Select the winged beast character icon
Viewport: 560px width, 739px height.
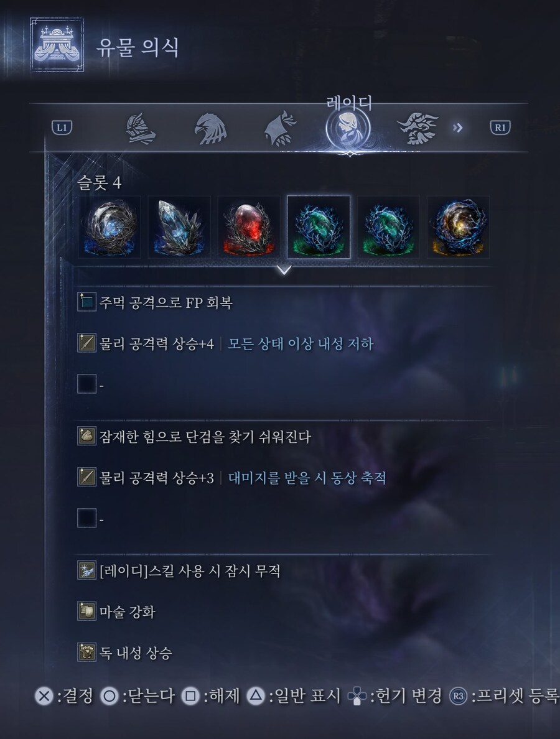click(x=418, y=128)
